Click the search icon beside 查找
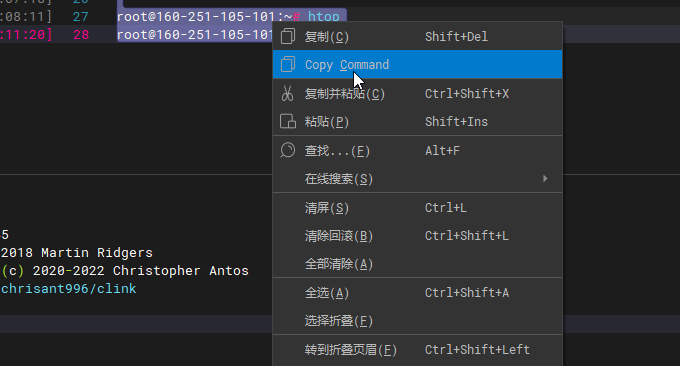680x366 pixels. pos(288,150)
